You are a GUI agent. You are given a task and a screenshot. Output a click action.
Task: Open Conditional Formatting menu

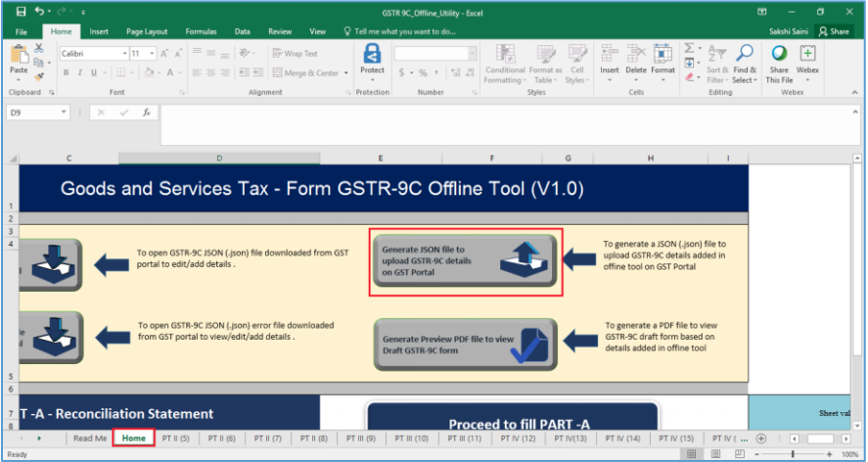tap(505, 65)
